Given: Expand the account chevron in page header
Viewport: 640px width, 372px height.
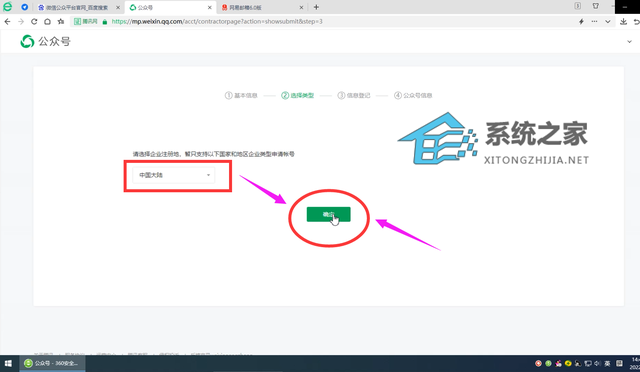Looking at the screenshot, I should point(629,42).
